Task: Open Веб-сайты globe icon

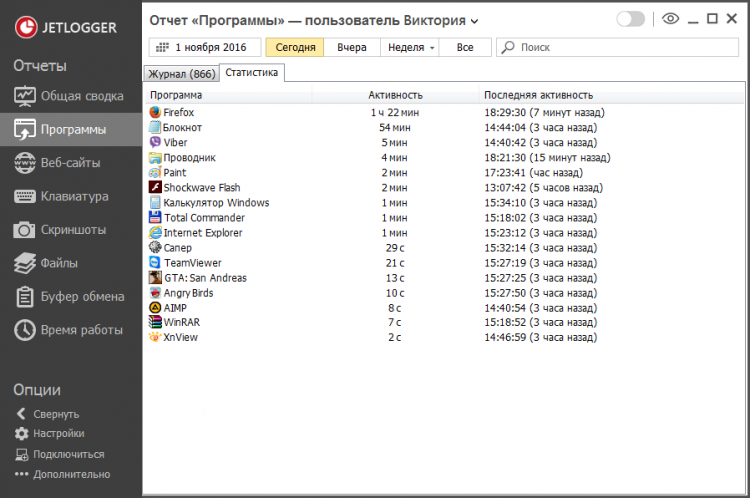Action: pyautogui.click(x=24, y=163)
